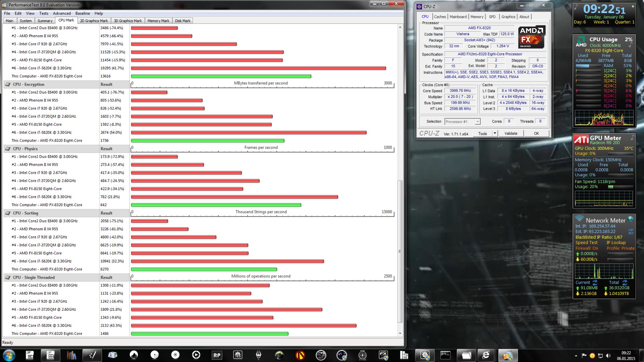
Task: Click the CPU - Sorting section icon
Action: (x=7, y=213)
